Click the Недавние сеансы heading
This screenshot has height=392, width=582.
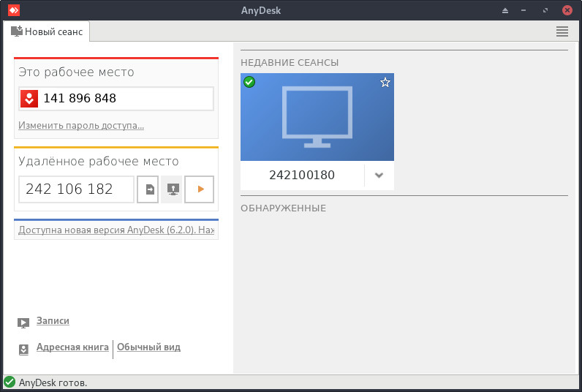coord(290,62)
